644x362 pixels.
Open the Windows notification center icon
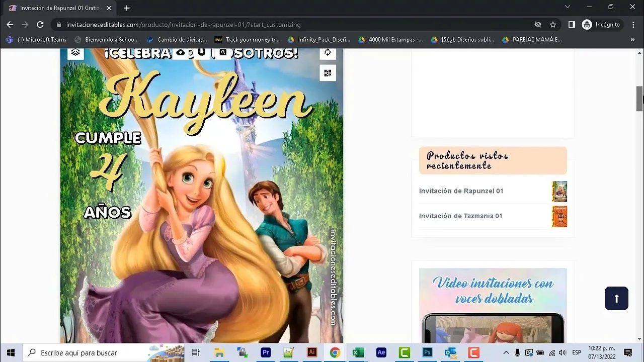[x=628, y=352]
